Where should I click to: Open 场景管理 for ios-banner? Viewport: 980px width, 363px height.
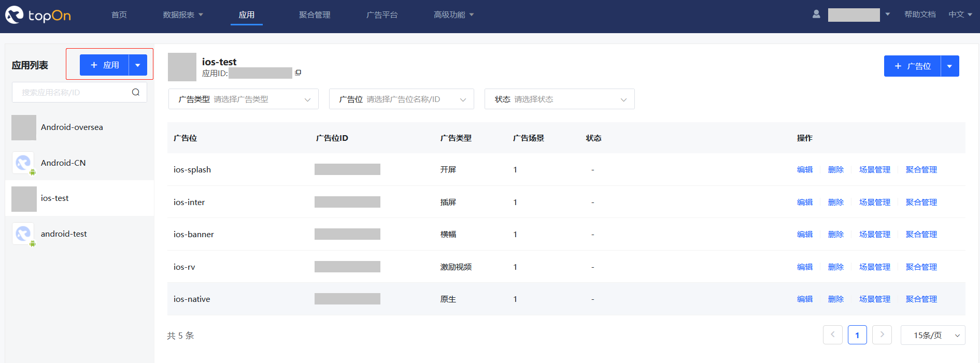pyautogui.click(x=875, y=234)
